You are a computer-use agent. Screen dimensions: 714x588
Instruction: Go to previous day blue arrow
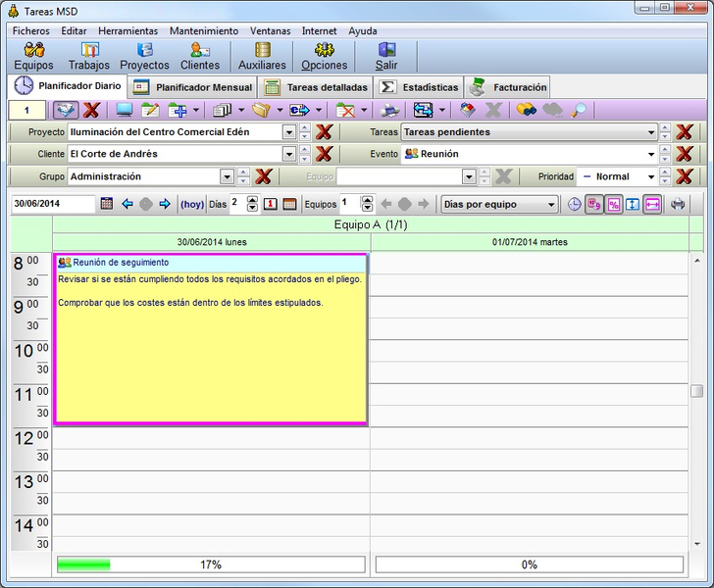coord(127,204)
